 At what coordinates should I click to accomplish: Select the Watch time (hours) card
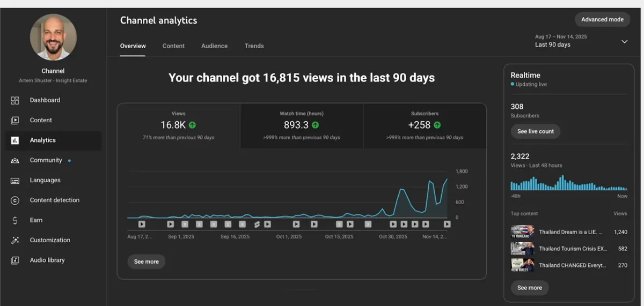[x=302, y=126]
